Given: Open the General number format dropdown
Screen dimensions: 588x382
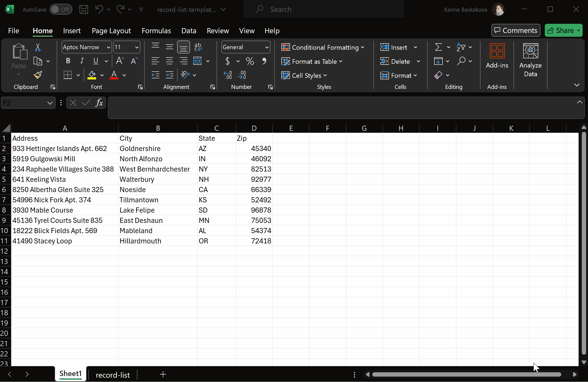Looking at the screenshot, I should pyautogui.click(x=267, y=48).
